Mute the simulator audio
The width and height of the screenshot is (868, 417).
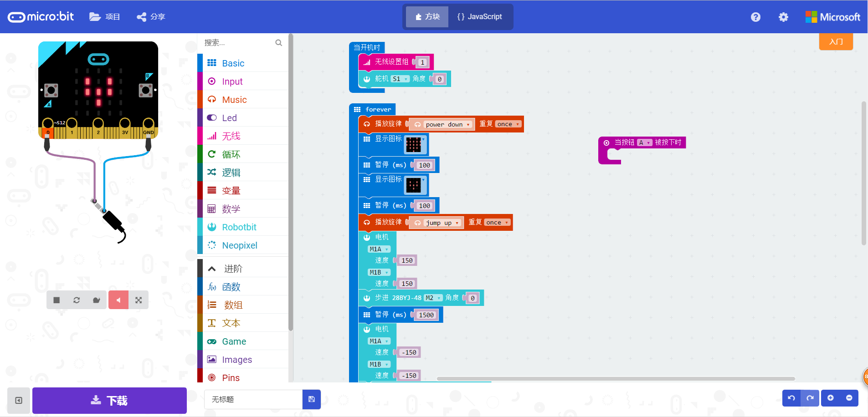pyautogui.click(x=118, y=300)
